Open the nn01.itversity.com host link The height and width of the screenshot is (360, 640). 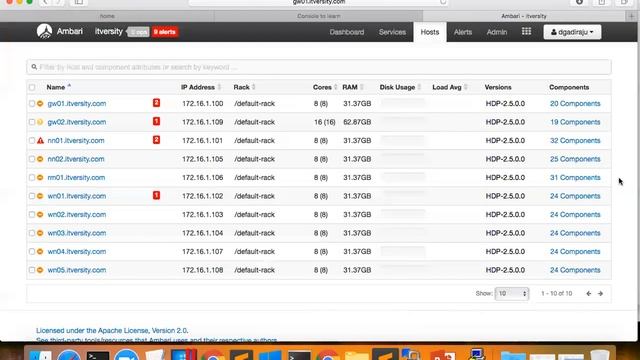click(76, 140)
